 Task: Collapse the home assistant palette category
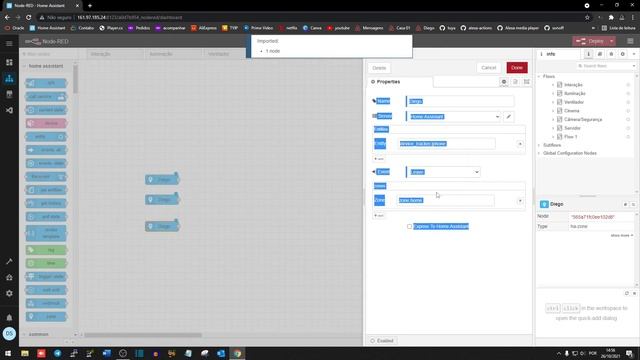[x=46, y=66]
